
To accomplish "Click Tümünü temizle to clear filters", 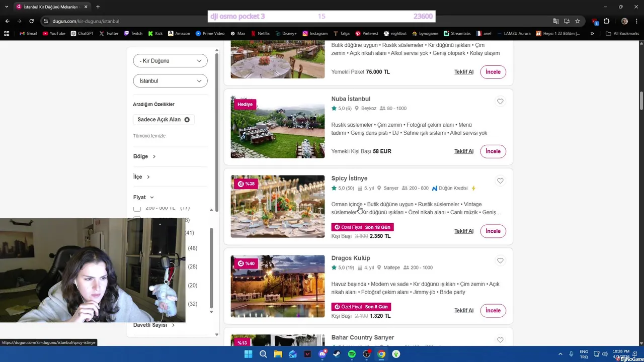I will [149, 136].
